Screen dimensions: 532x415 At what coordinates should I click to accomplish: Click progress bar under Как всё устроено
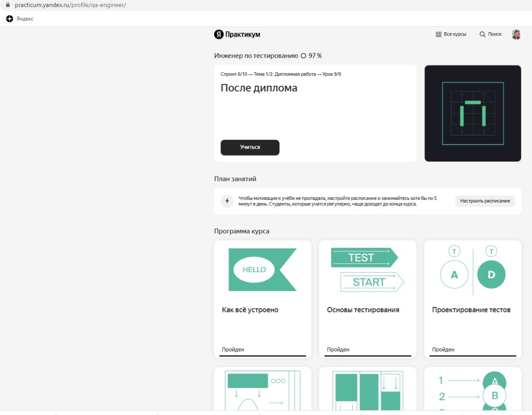[x=262, y=356]
